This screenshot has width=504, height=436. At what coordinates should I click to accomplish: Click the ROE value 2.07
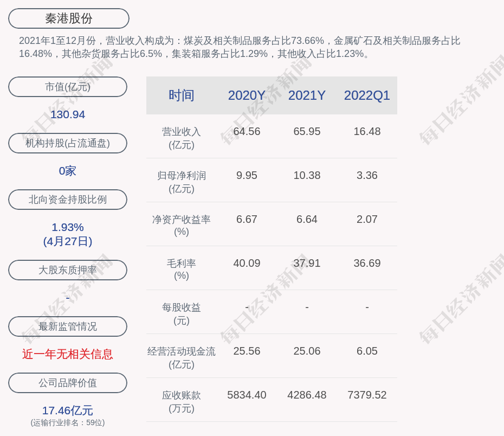pos(367,219)
